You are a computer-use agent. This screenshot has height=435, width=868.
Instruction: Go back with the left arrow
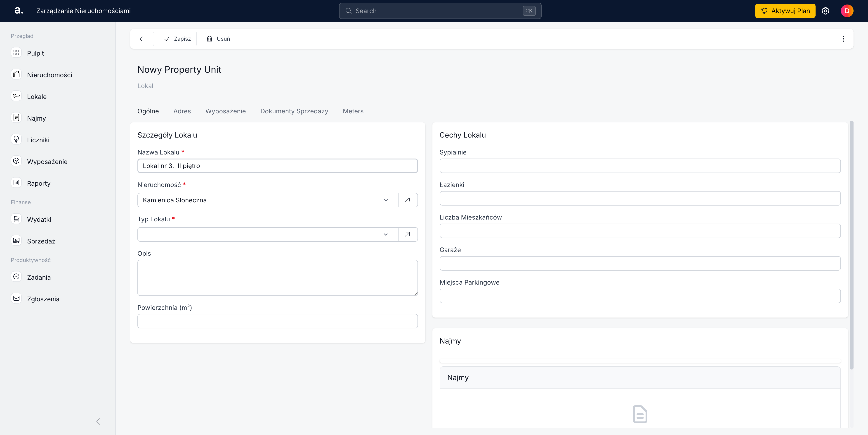(141, 39)
